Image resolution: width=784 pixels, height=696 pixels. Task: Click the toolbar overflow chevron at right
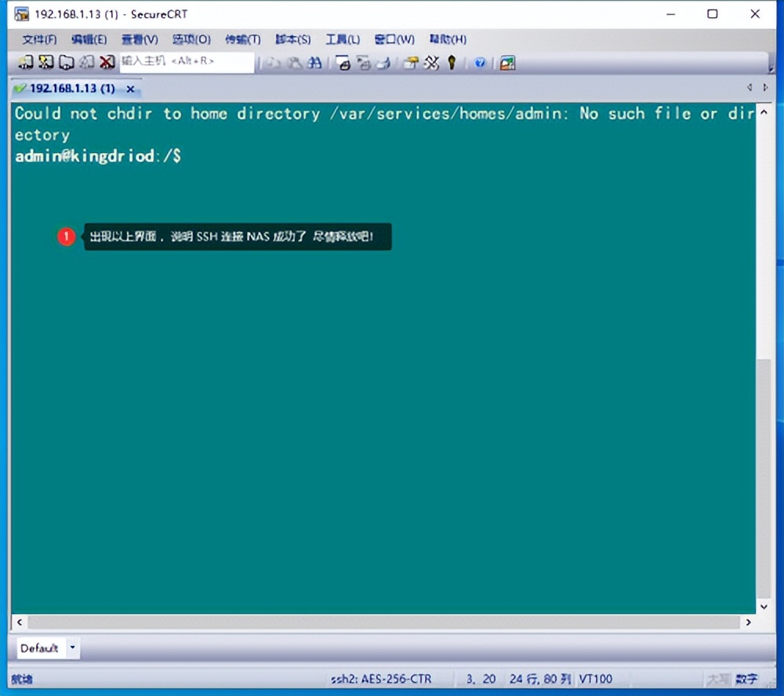[x=771, y=70]
